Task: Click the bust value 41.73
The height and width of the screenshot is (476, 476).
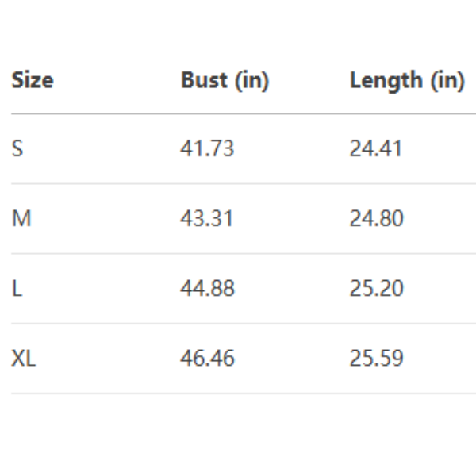Action: (x=207, y=148)
